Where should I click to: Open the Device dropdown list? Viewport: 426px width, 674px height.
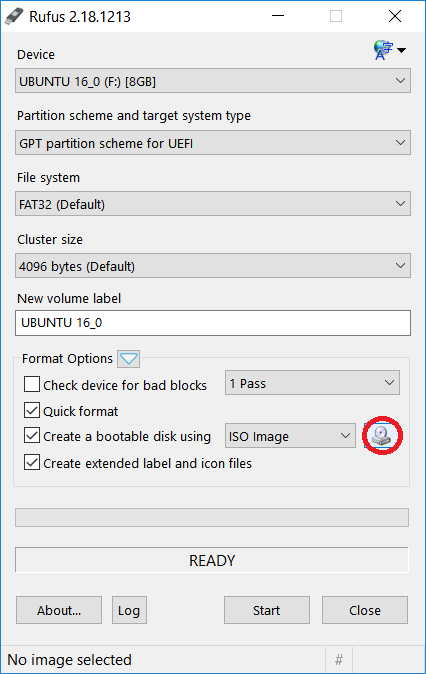tap(213, 81)
